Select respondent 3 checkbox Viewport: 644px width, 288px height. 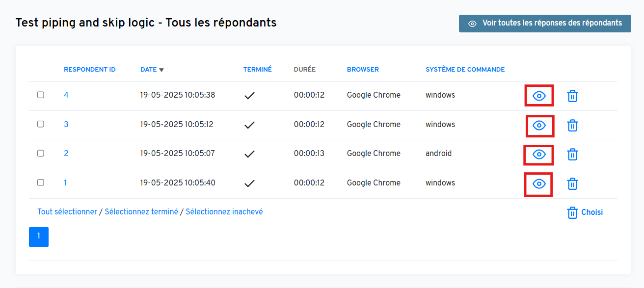(41, 124)
